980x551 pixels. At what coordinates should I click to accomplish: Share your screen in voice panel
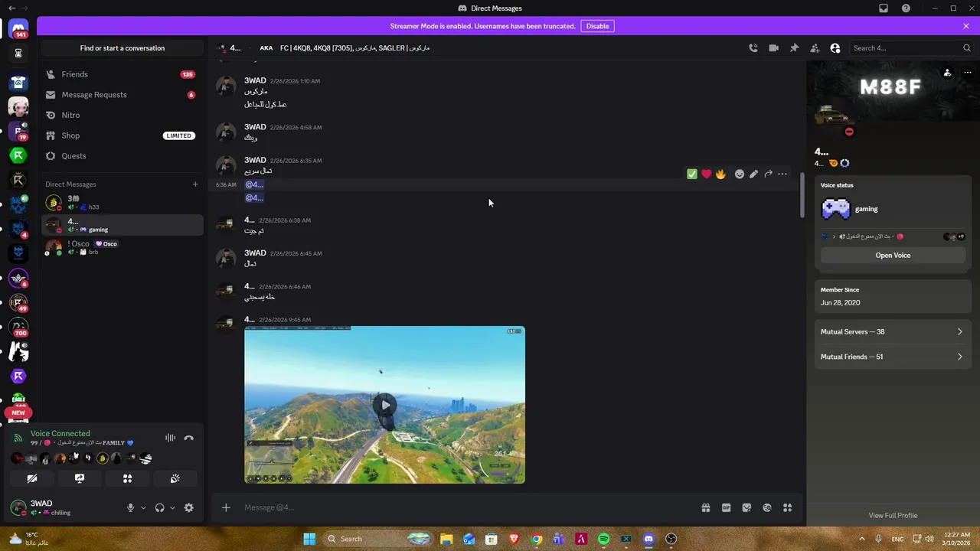pos(80,478)
